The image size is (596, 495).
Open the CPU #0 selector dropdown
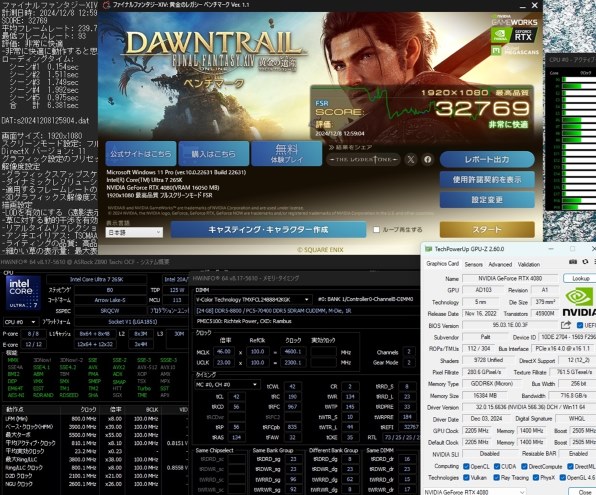click(x=21, y=322)
